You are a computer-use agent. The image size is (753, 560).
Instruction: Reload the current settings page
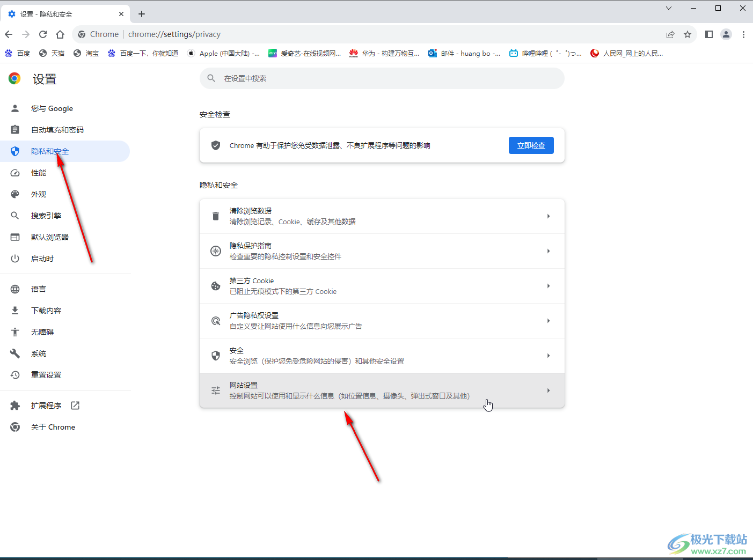(43, 34)
